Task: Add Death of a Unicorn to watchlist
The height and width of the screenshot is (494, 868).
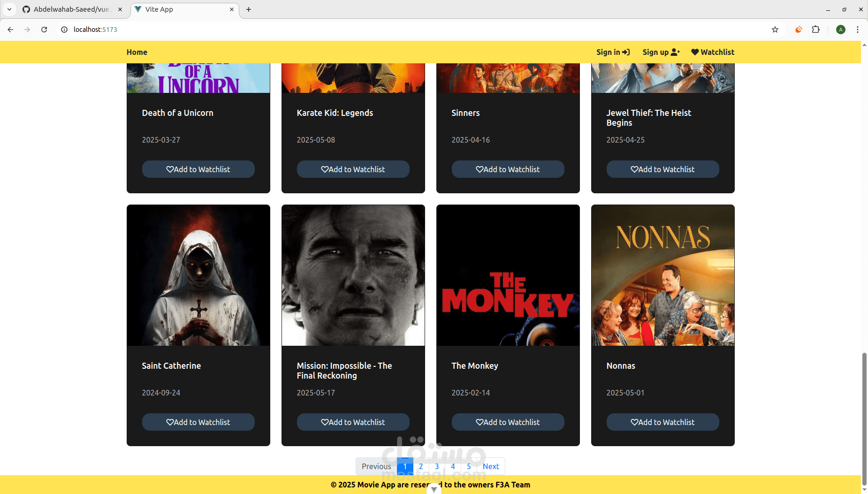Action: click(x=198, y=169)
